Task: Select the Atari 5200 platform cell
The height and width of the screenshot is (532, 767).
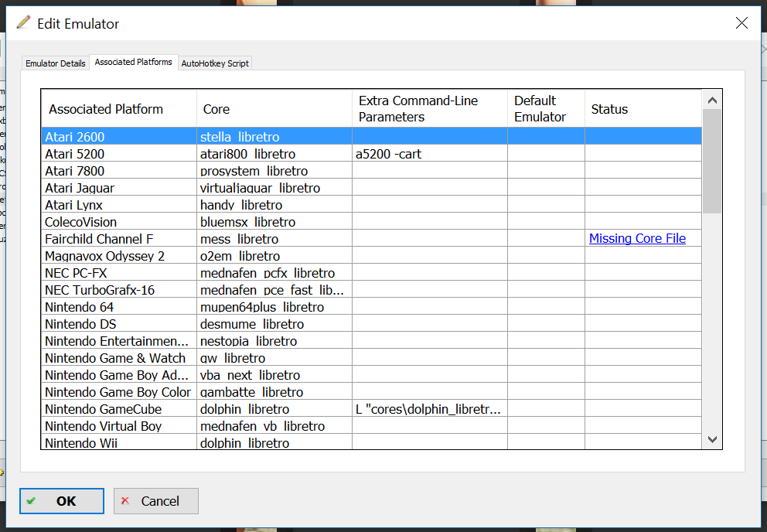Action: tap(119, 153)
